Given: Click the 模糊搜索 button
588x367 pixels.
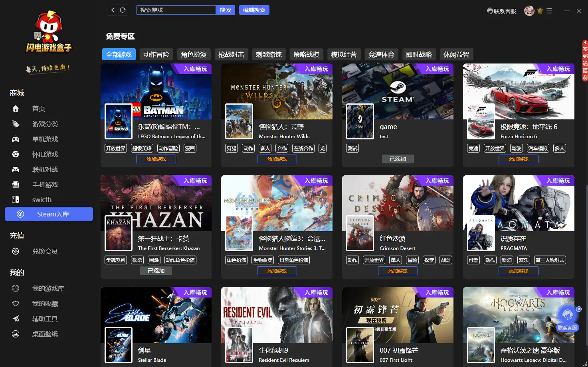Looking at the screenshot, I should pyautogui.click(x=254, y=10).
